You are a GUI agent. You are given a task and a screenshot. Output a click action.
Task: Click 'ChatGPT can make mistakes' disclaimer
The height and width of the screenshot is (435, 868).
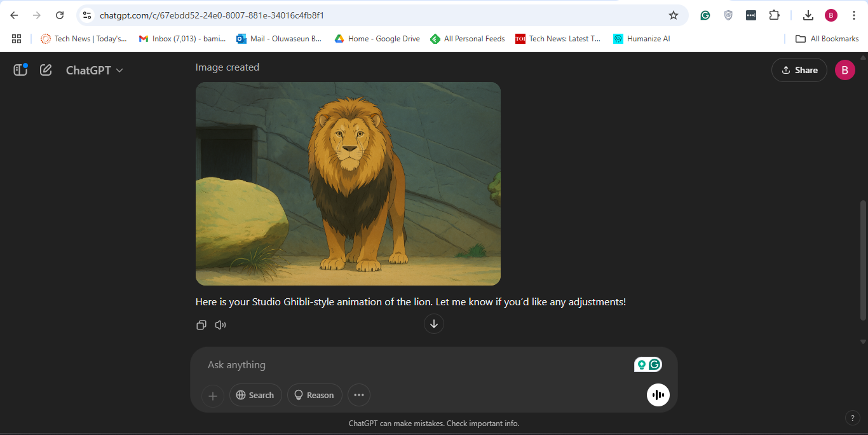coord(434,424)
